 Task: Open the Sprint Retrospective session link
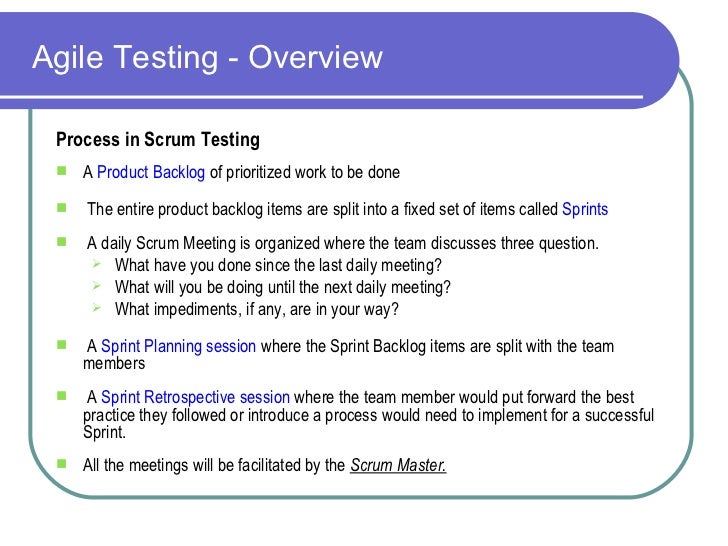pos(196,397)
